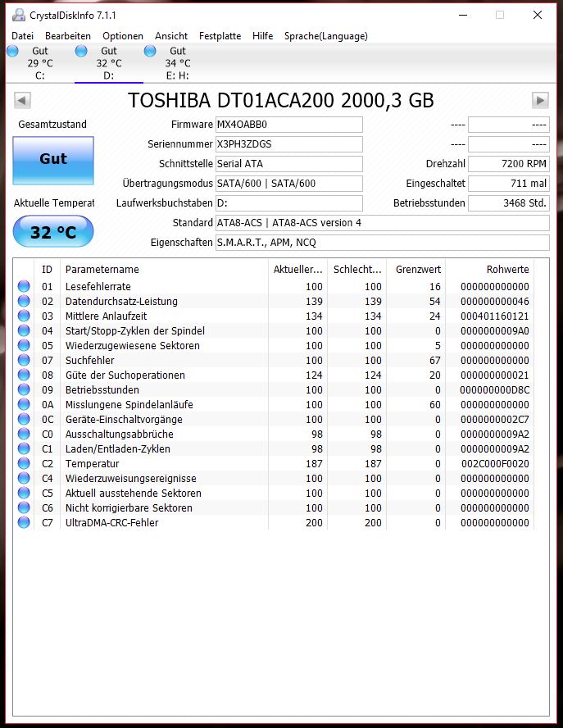
Task: Click status orb of ID 09 Betriebsstunden row
Action: click(x=24, y=389)
